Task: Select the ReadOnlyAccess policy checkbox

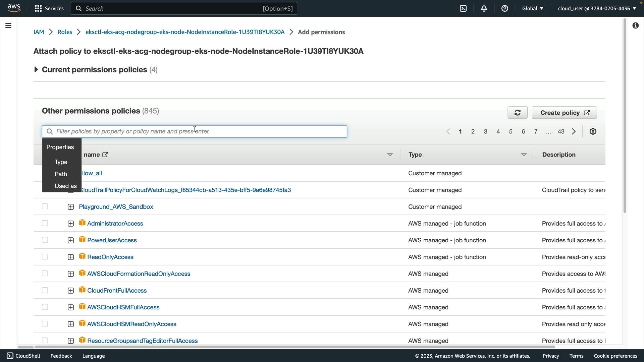Action: 45,257
